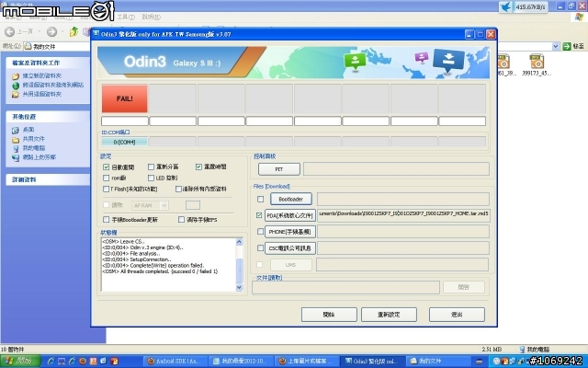
Task: Click 建立新的資料夾 in Explorer sidebar
Action: coord(42,75)
